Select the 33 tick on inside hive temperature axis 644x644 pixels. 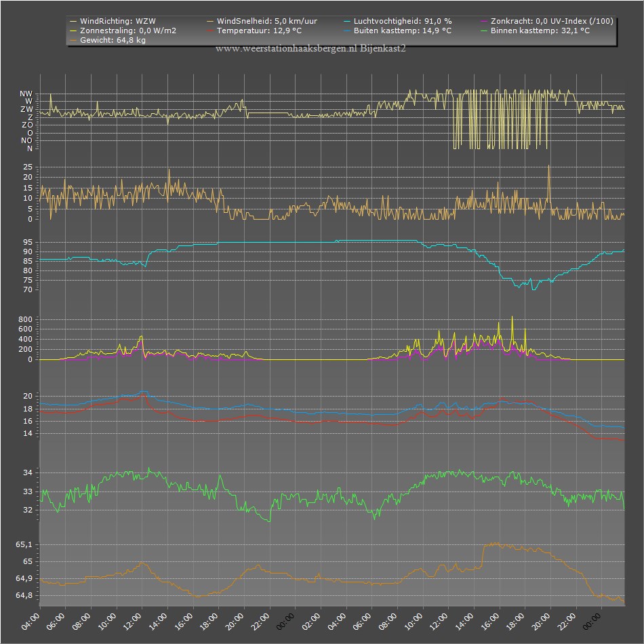28,491
